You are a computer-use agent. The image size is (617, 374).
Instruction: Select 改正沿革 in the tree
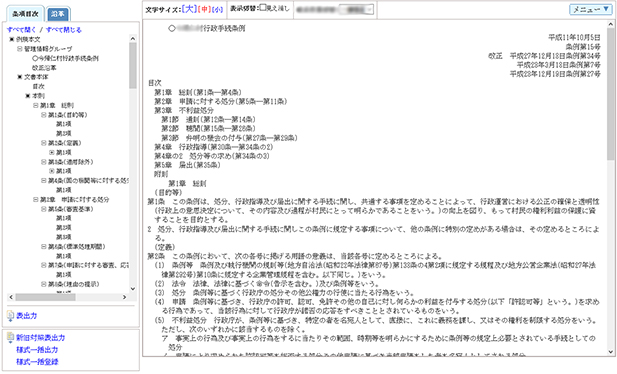44,68
